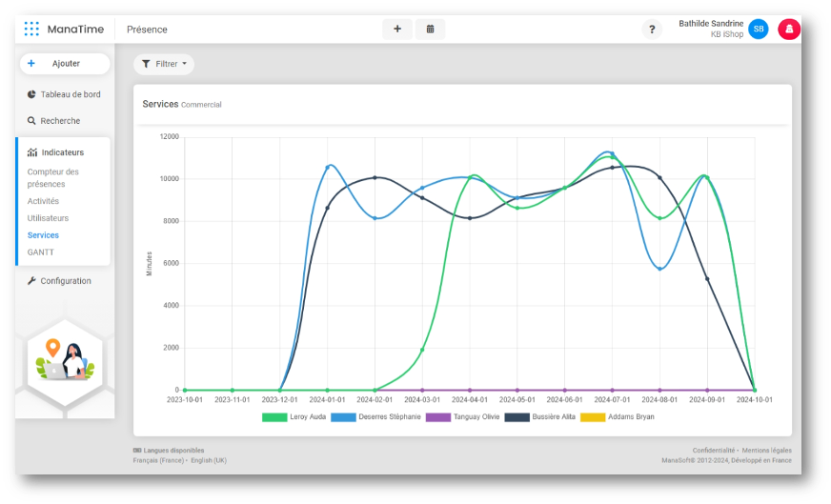The width and height of the screenshot is (831, 504).
Task: Select Compteur des présences menu item
Action: click(53, 177)
